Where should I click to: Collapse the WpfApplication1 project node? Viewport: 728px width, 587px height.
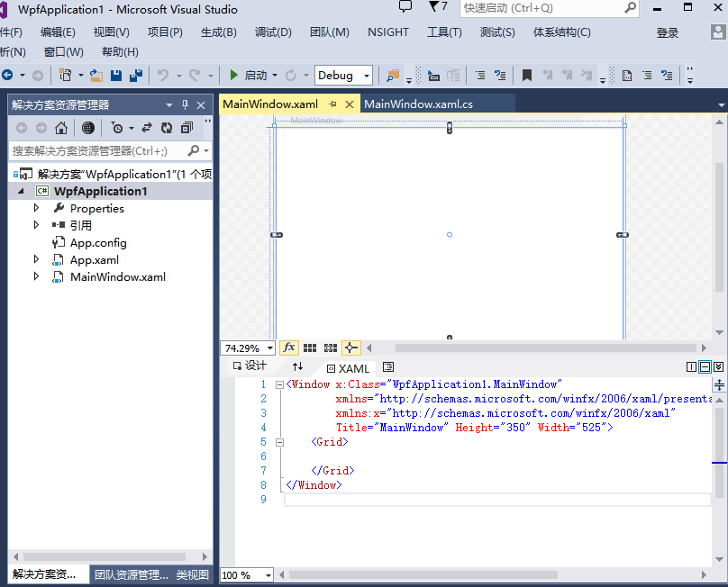tap(22, 191)
